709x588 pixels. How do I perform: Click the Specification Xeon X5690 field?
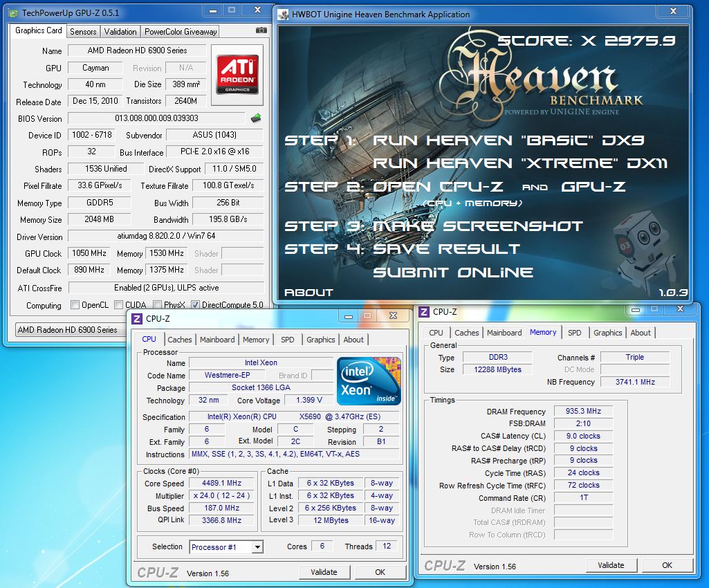pos(294,416)
